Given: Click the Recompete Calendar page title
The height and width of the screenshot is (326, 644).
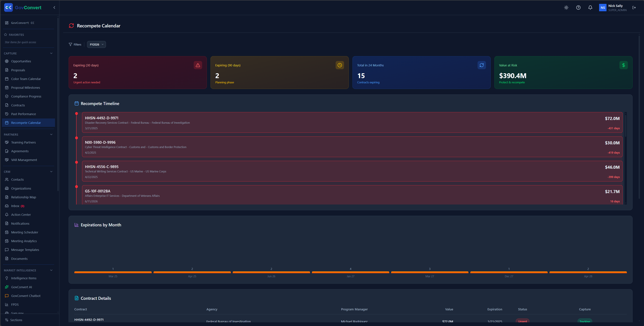Looking at the screenshot, I should click(x=99, y=26).
